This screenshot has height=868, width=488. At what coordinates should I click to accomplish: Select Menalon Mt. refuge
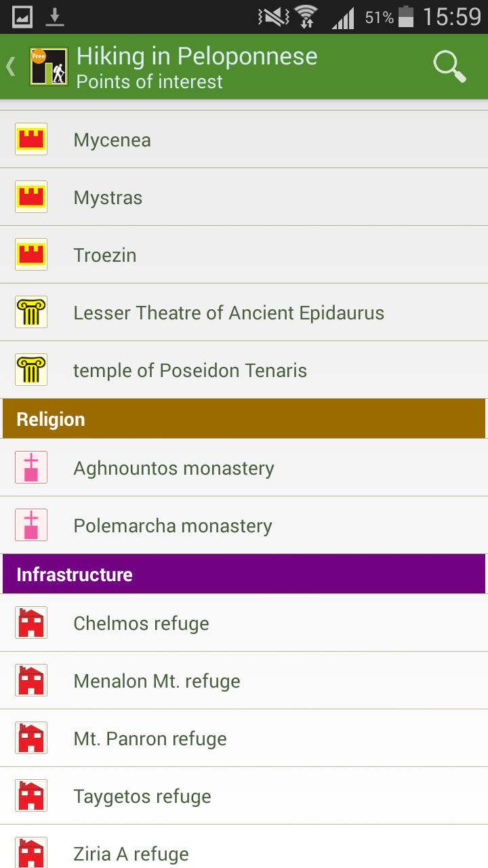tap(157, 681)
